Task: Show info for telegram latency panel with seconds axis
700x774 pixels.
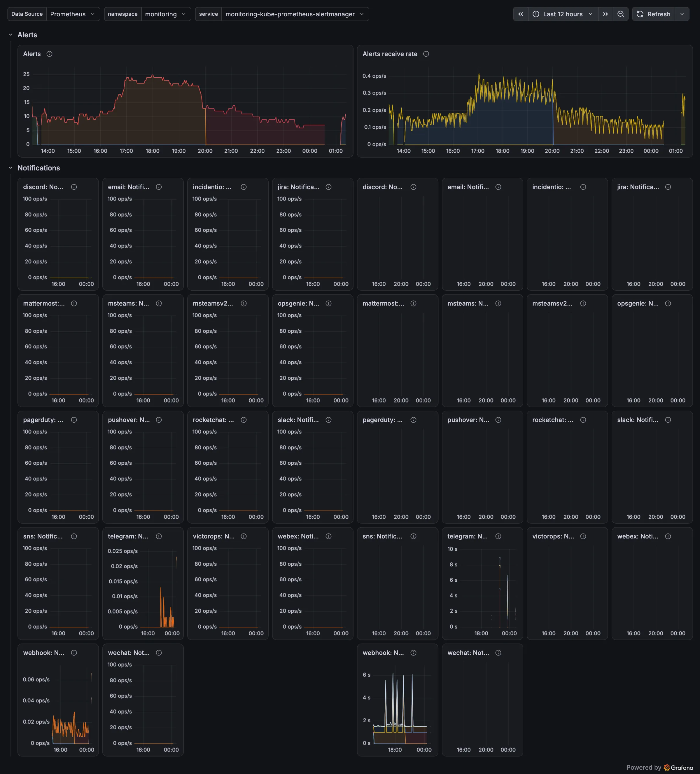Action: 498,536
